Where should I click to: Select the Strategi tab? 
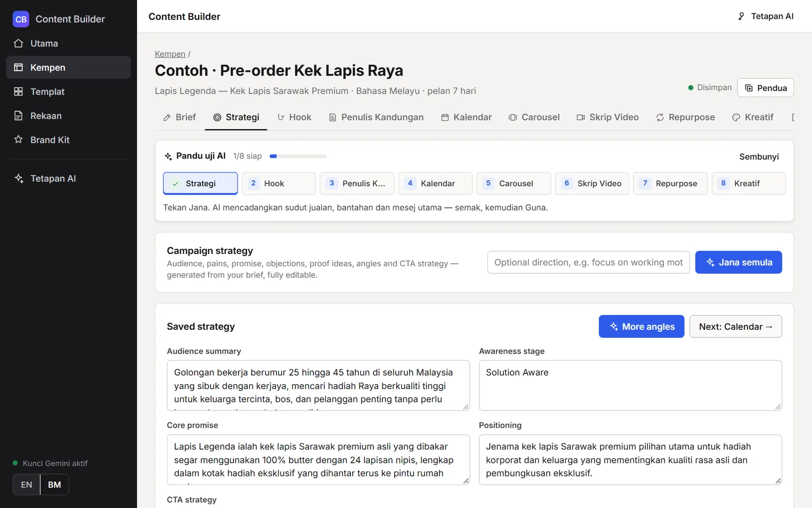tap(236, 117)
